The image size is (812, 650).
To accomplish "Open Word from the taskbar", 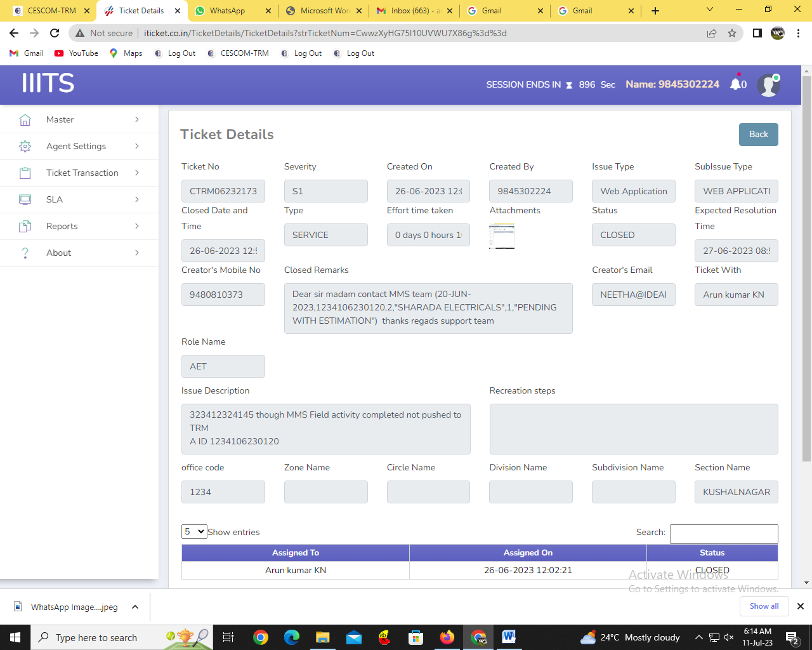I will 509,637.
